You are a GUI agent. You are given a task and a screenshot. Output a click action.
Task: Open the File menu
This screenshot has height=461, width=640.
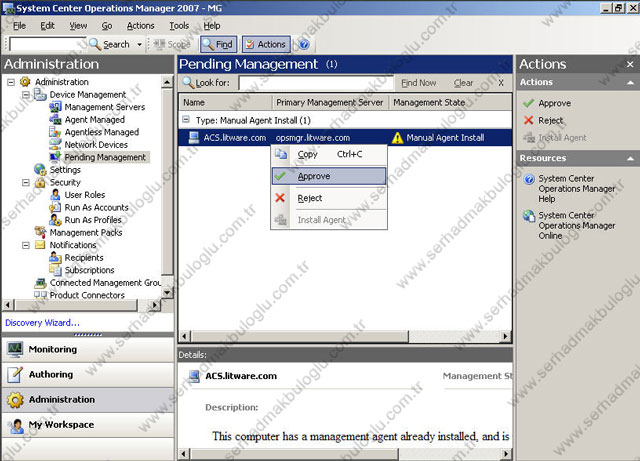pos(19,26)
